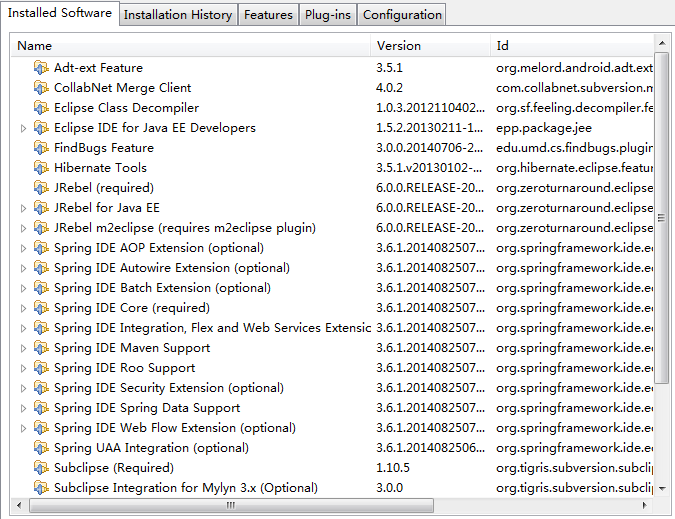Sort list by Name column header
The image size is (675, 519).
click(x=191, y=46)
